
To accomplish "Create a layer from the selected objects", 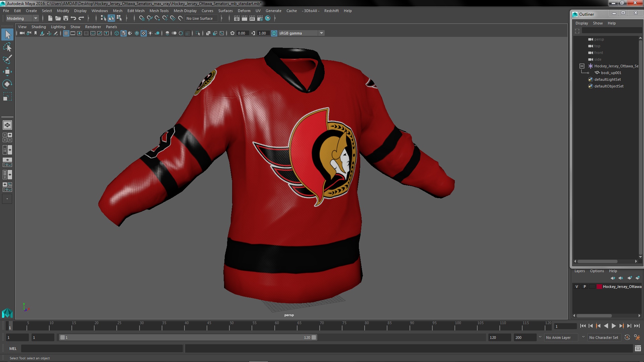I will pos(637,278).
